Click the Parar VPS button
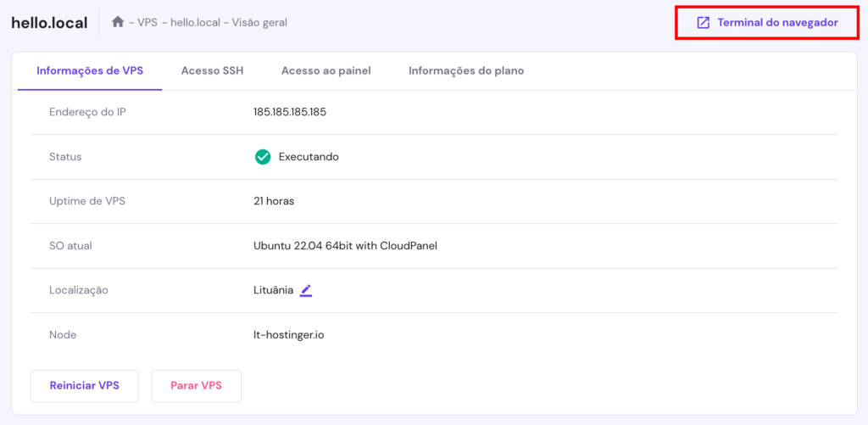The image size is (868, 425). [x=196, y=386]
